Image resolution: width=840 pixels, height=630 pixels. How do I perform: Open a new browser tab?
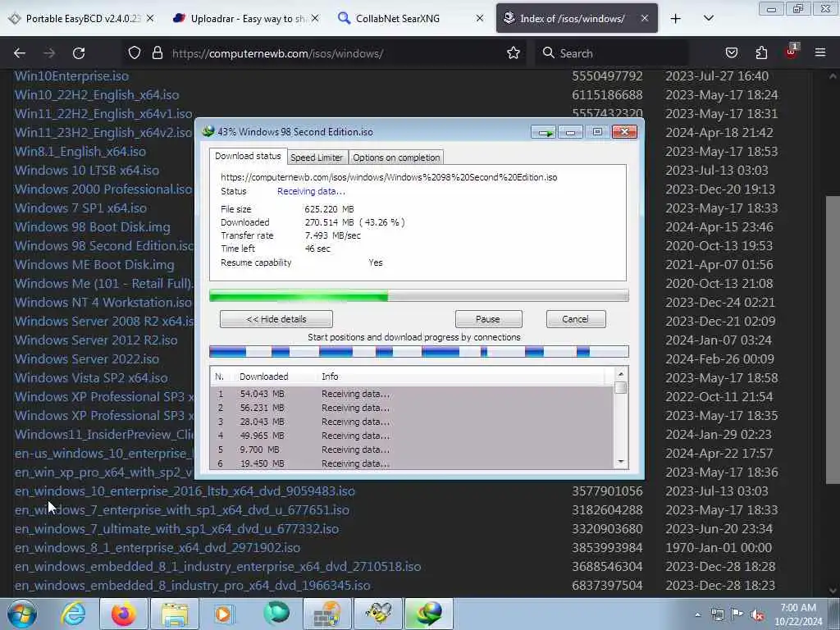tap(676, 19)
